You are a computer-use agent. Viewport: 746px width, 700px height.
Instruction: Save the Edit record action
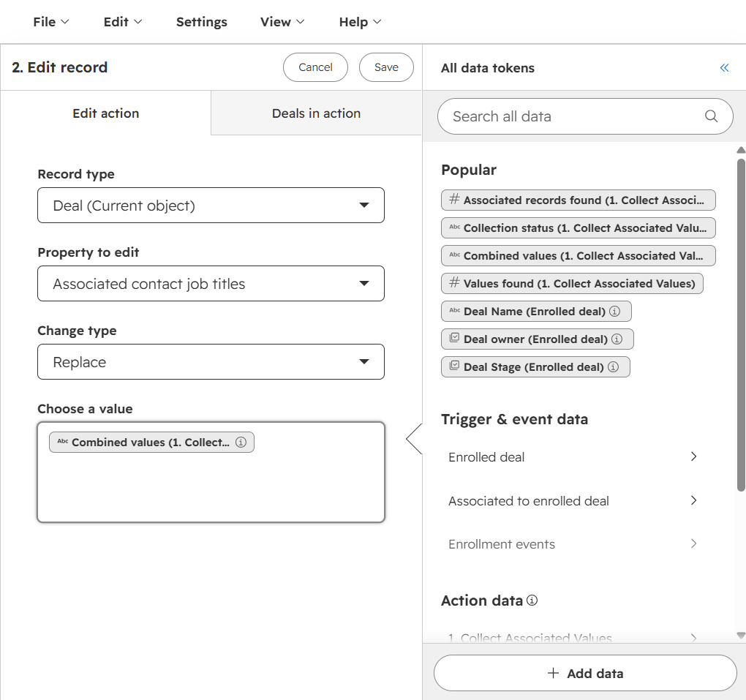pos(386,67)
